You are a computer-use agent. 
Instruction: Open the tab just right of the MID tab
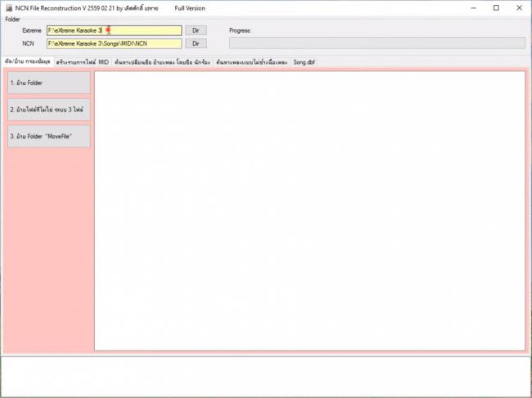click(x=163, y=62)
